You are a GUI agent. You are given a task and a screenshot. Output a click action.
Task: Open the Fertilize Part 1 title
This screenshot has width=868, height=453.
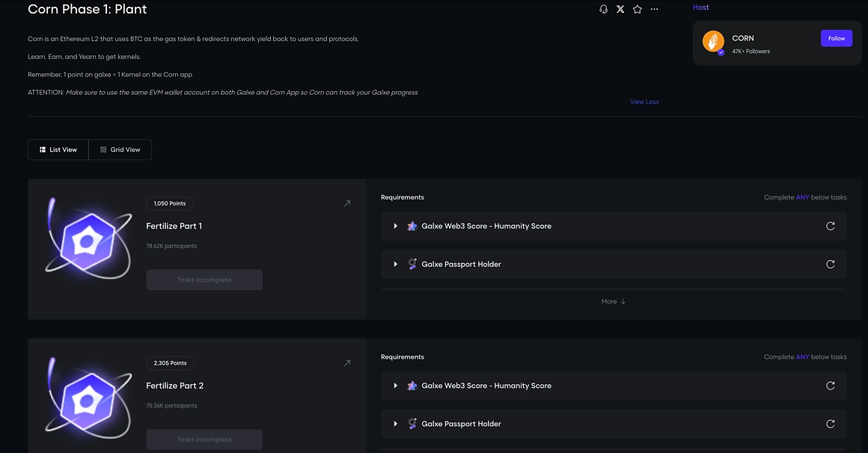[174, 226]
